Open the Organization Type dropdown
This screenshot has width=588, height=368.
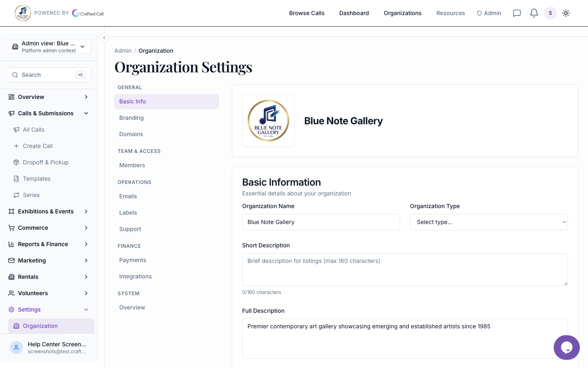pyautogui.click(x=488, y=222)
